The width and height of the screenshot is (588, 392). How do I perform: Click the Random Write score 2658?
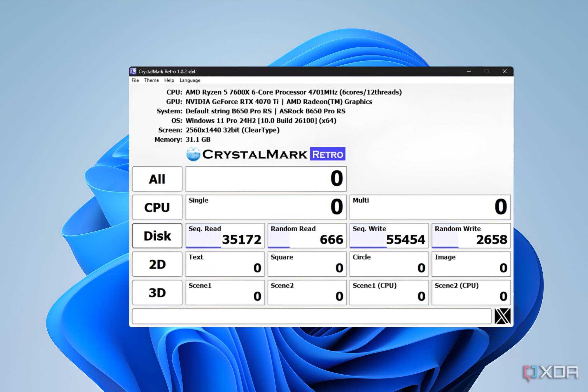pyautogui.click(x=471, y=236)
